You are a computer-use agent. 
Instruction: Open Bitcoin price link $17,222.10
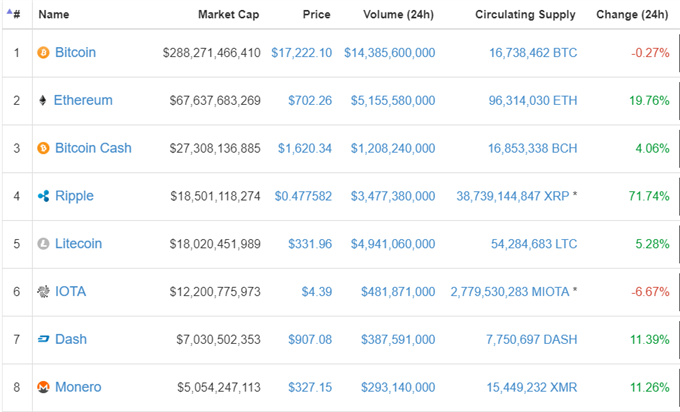301,53
